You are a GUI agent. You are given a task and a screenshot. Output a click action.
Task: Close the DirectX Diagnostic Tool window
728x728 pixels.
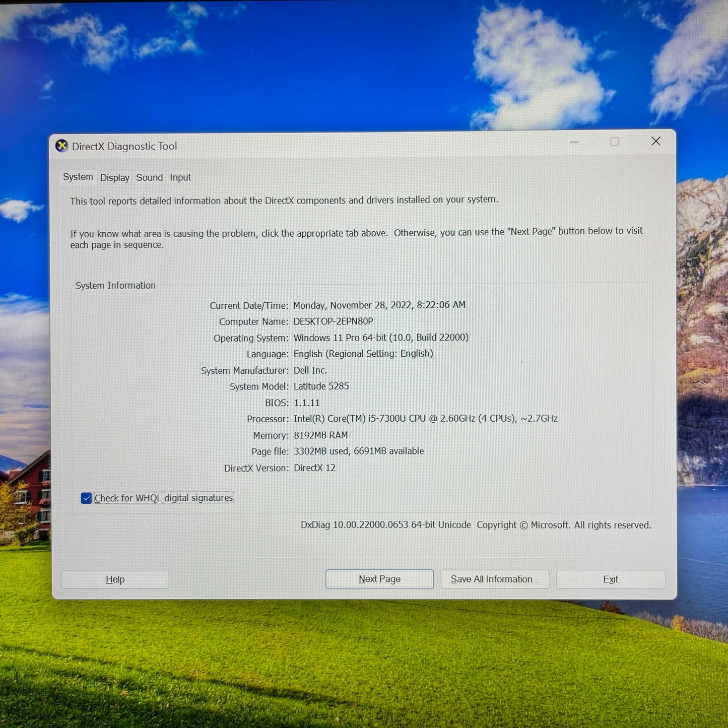point(655,142)
